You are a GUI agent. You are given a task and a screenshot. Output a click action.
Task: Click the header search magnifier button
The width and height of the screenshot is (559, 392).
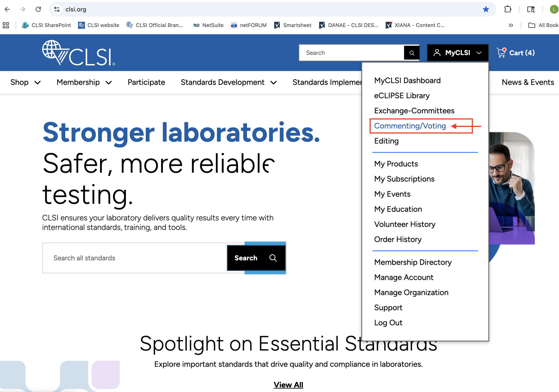coord(411,53)
